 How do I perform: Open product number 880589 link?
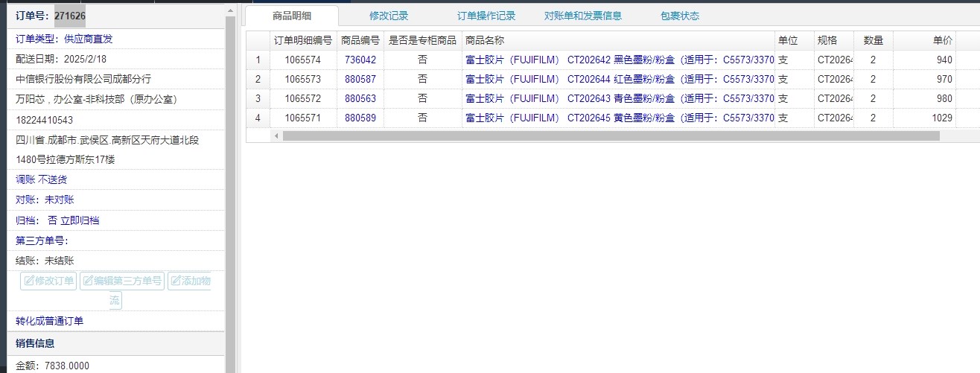point(360,118)
